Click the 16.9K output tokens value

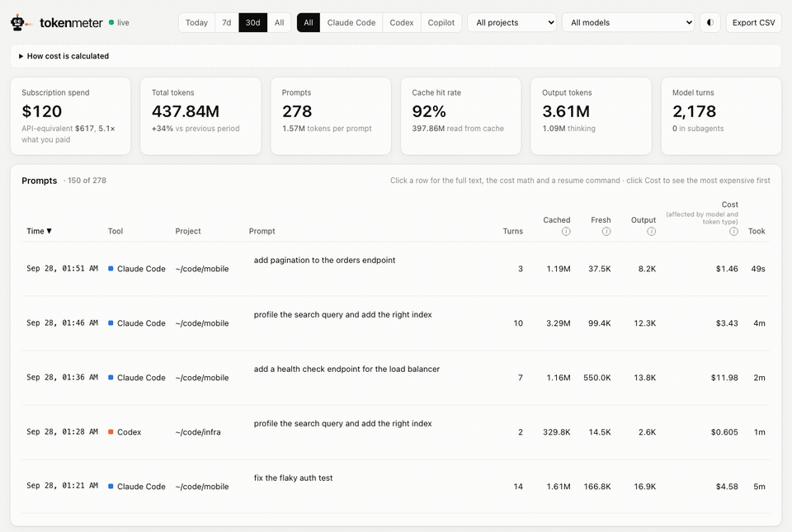[645, 487]
